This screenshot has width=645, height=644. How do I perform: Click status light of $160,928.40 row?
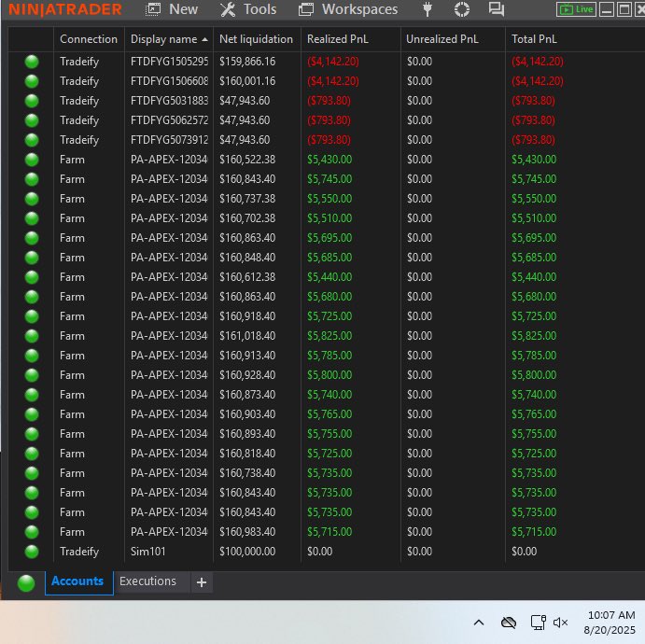pos(32,375)
